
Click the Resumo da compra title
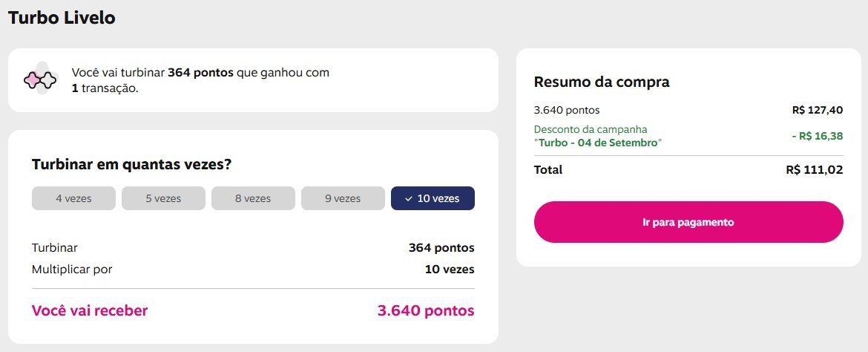click(x=601, y=82)
